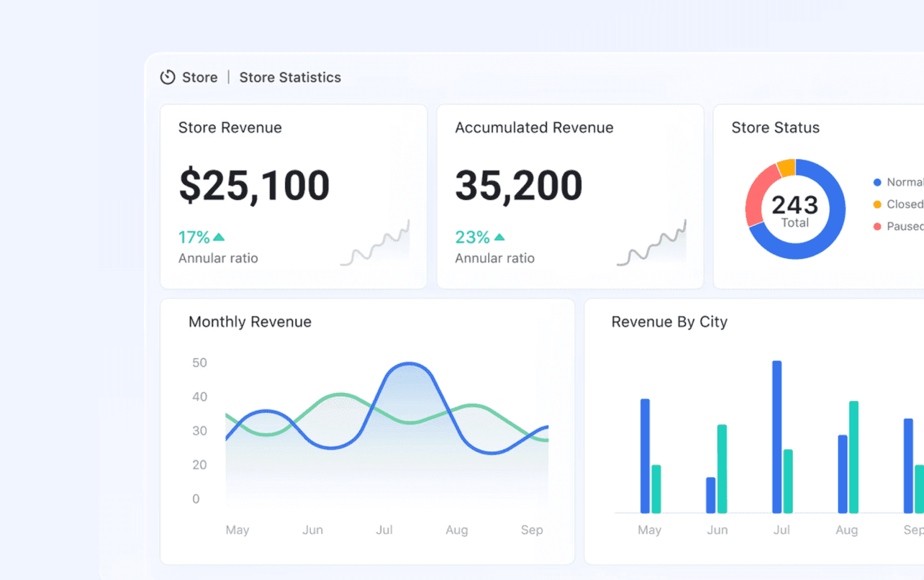Viewport: 924px width, 580px height.
Task: Switch to the Store Statistics tab
Action: [290, 77]
